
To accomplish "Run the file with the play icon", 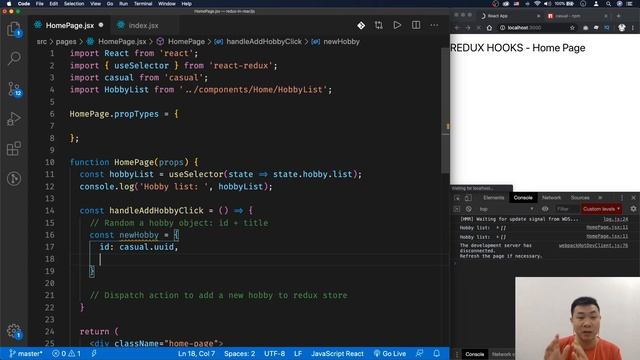I will [x=397, y=25].
